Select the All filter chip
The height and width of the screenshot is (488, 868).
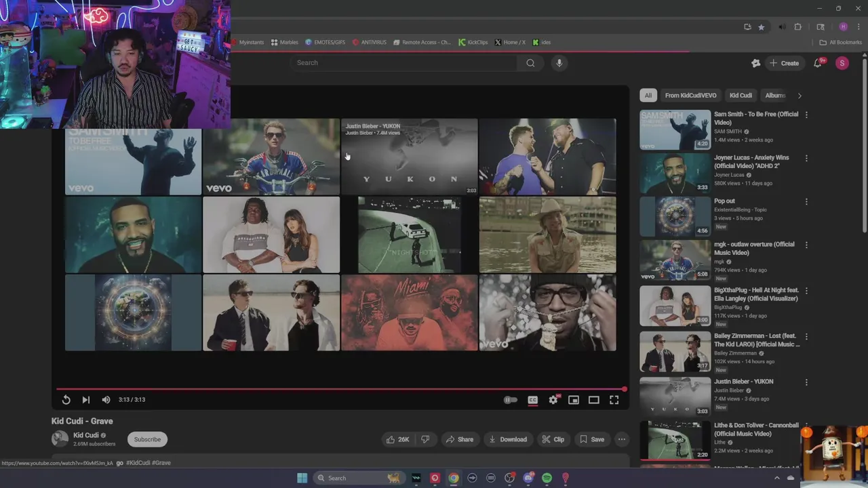[648, 96]
